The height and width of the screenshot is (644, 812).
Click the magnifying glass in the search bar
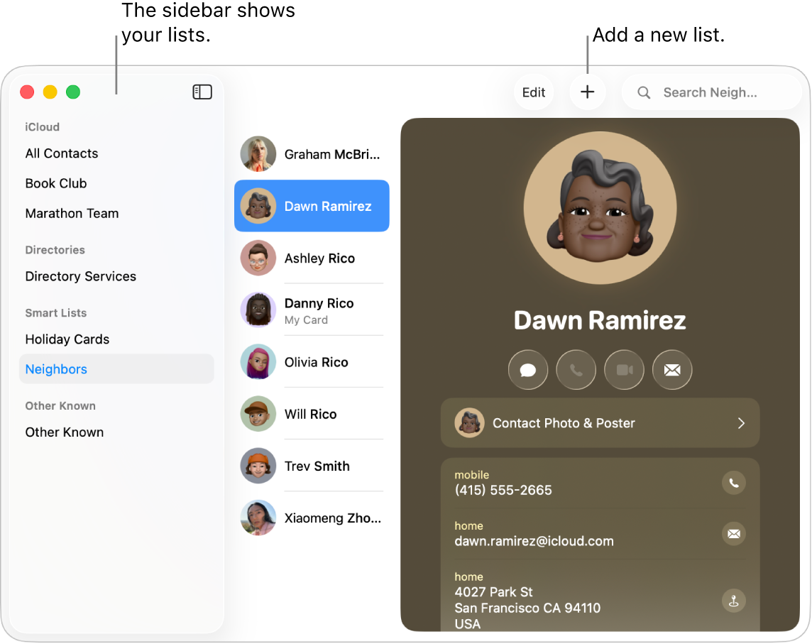tap(643, 92)
